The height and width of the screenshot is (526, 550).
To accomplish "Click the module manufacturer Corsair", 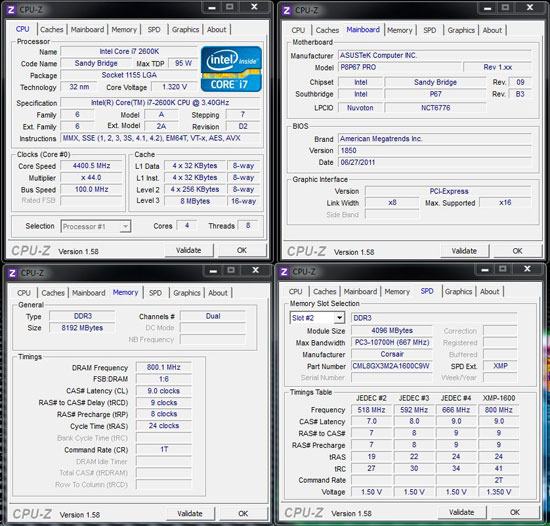I will 392,355.
